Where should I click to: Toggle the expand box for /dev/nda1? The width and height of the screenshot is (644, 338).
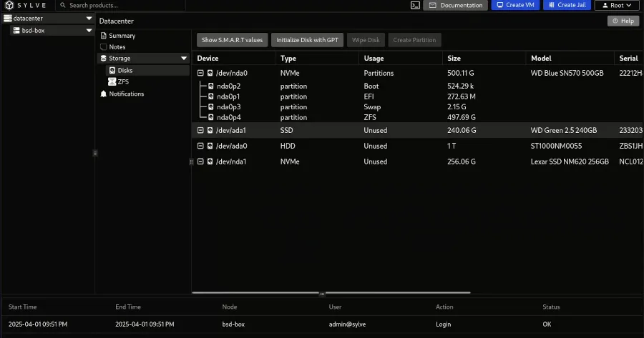tap(200, 161)
